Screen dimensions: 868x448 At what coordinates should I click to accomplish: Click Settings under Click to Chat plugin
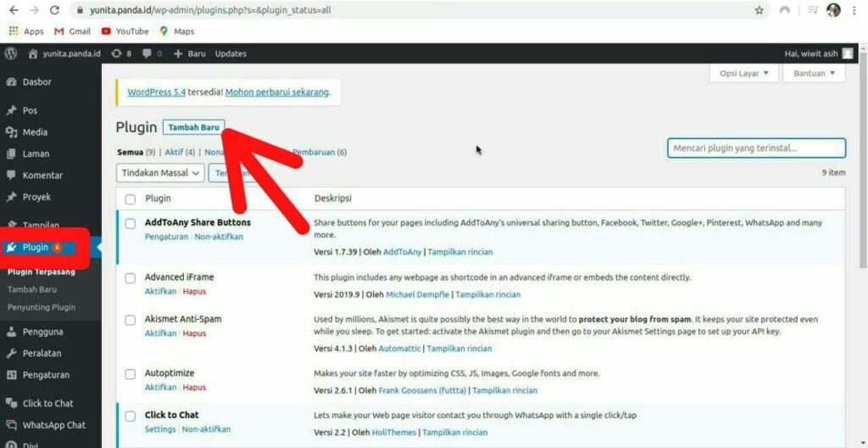point(160,429)
